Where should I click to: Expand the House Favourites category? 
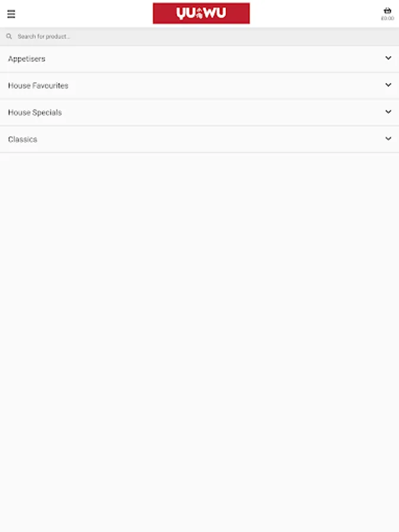click(200, 86)
